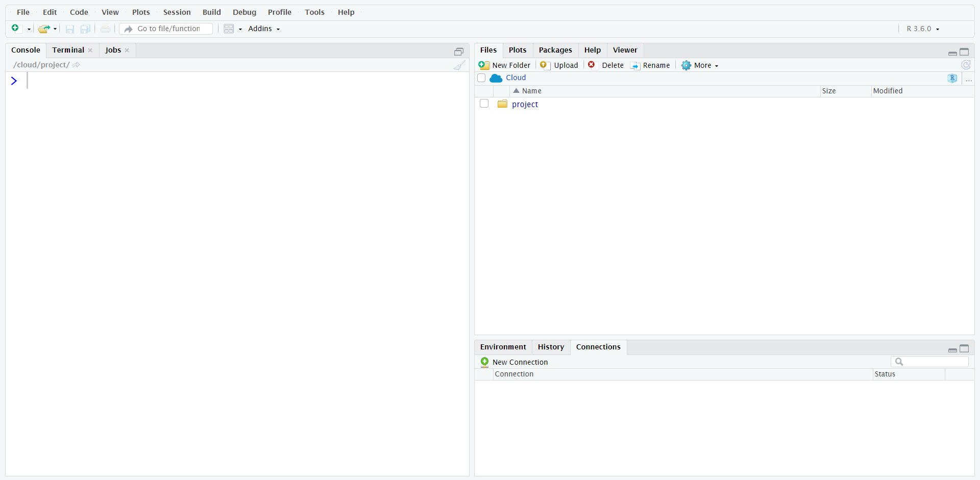Change the workspace panes layout
The width and height of the screenshot is (980, 480).
pos(229,29)
